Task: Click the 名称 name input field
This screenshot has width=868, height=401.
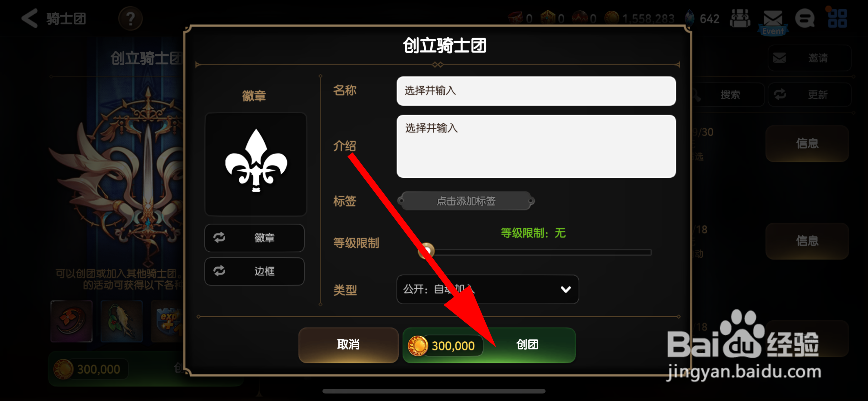Action: click(536, 91)
